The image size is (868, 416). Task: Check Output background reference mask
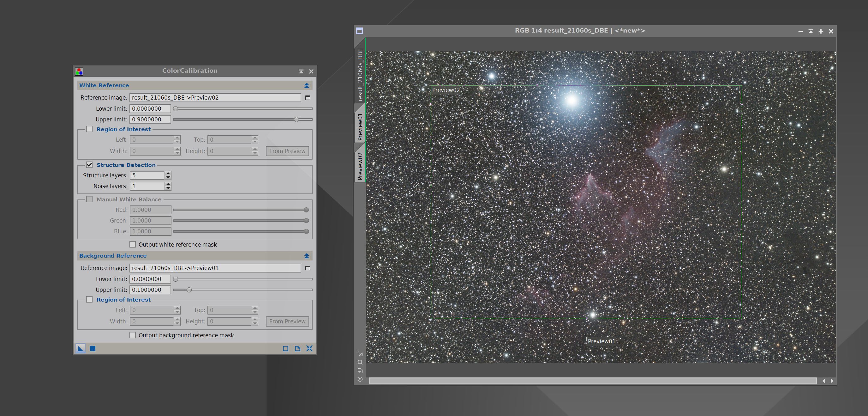pos(133,335)
